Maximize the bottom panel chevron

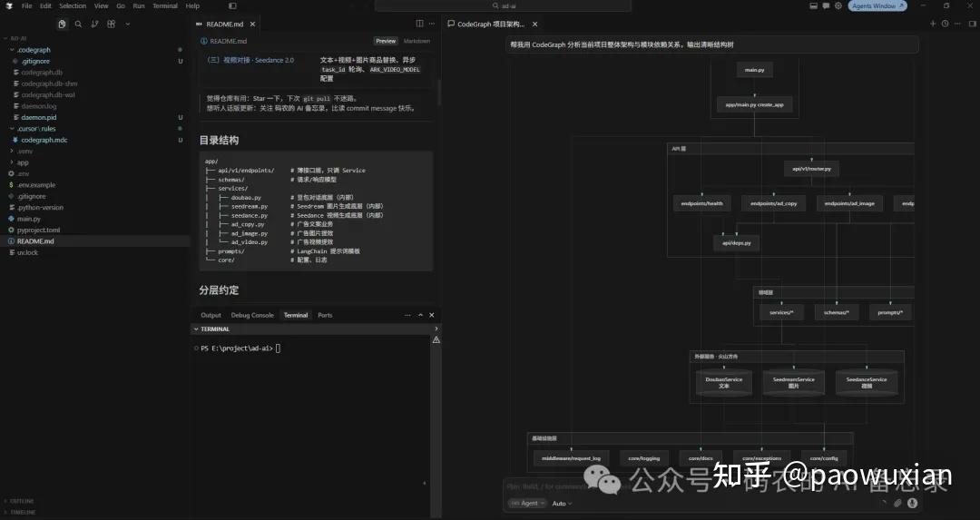tap(420, 315)
